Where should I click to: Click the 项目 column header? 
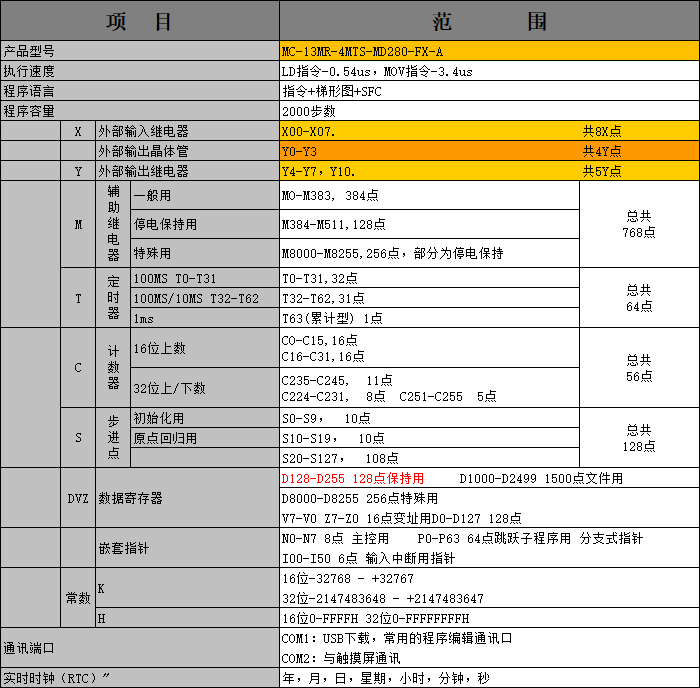[139, 22]
